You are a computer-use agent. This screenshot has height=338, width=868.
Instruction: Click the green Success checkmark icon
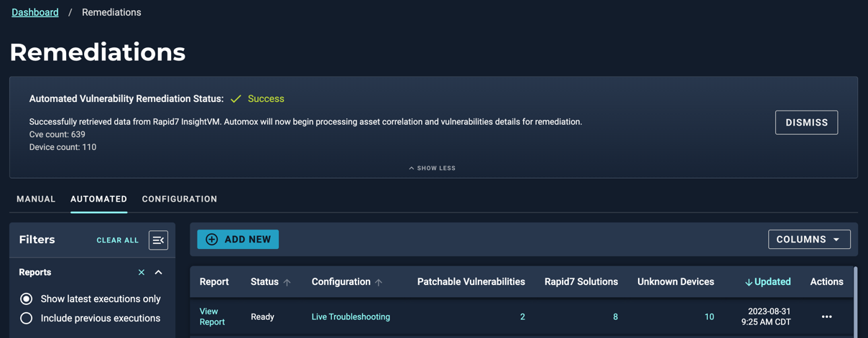[x=236, y=99]
